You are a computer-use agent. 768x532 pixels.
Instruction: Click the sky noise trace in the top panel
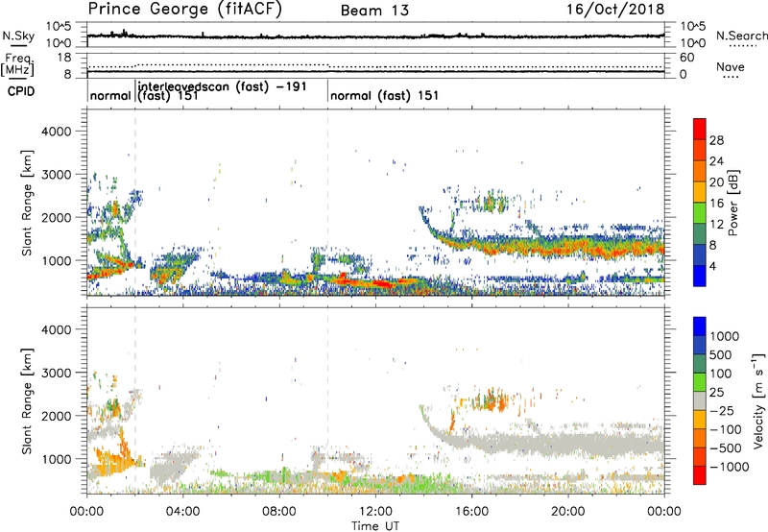coord(375,36)
